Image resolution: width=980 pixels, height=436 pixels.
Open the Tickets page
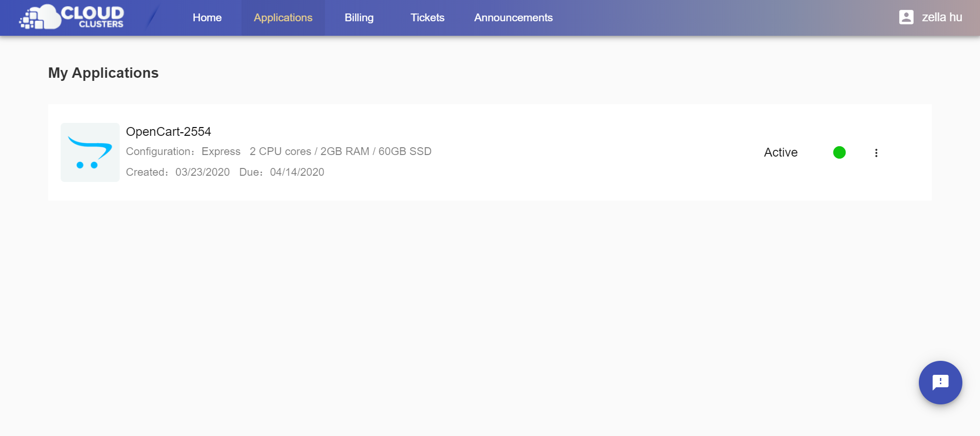(x=427, y=18)
